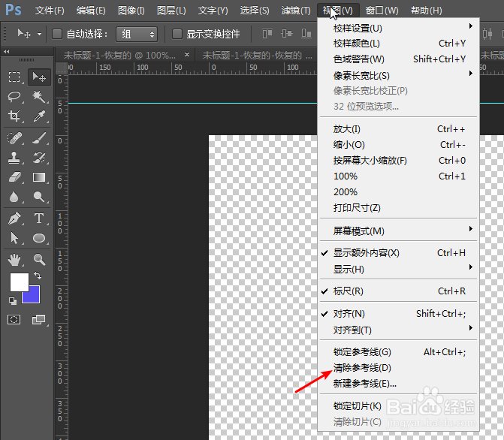Close the 未标题-1-恢复的 @ 100% tab
The image size is (504, 440).
(187, 54)
